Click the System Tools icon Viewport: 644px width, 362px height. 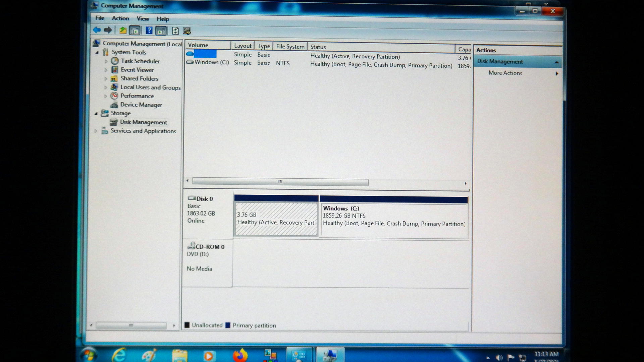[x=106, y=52]
